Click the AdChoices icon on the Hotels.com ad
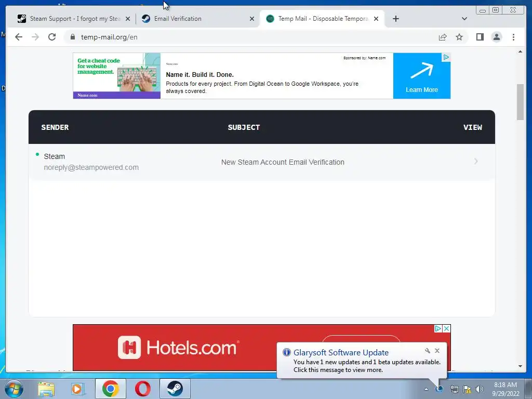 438,328
